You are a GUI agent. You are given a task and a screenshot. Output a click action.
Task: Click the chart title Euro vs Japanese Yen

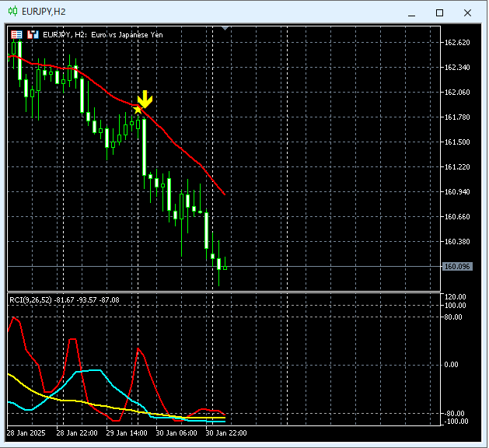[x=127, y=35]
